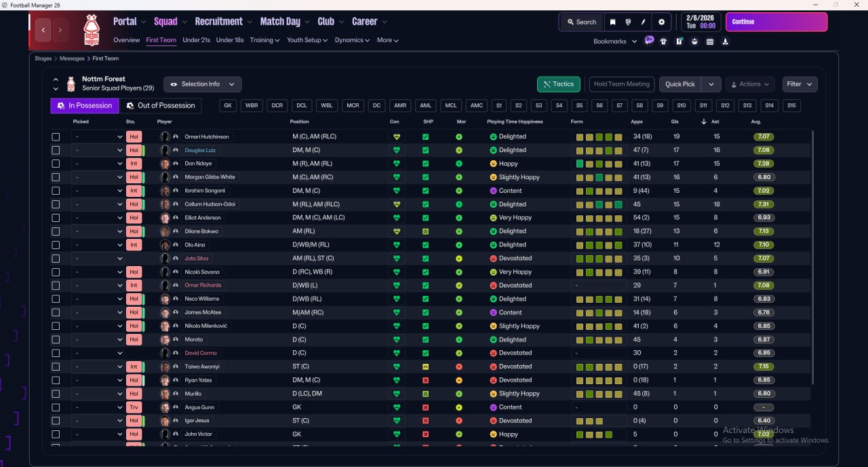Open Picked dropdown for Douglas Luiz
Viewport: 868px width, 467px height.
pyautogui.click(x=98, y=150)
